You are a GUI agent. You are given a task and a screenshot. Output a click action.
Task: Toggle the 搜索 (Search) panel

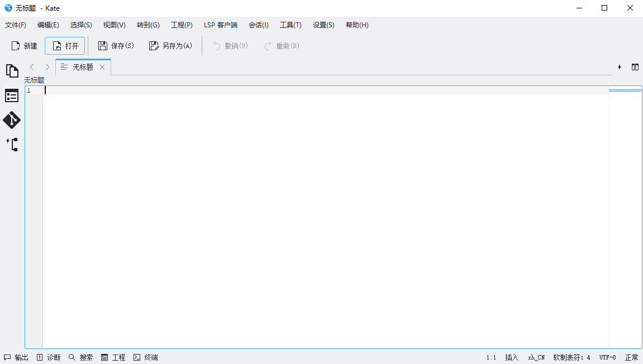coord(82,357)
